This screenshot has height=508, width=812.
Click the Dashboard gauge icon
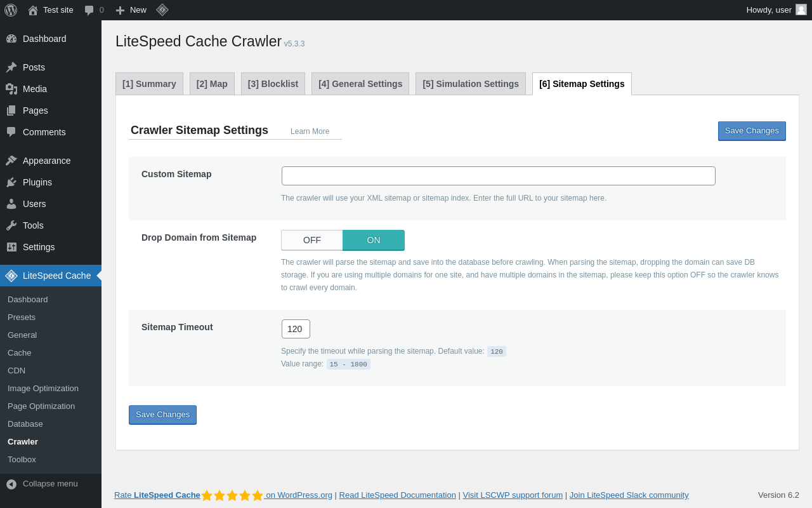11,39
